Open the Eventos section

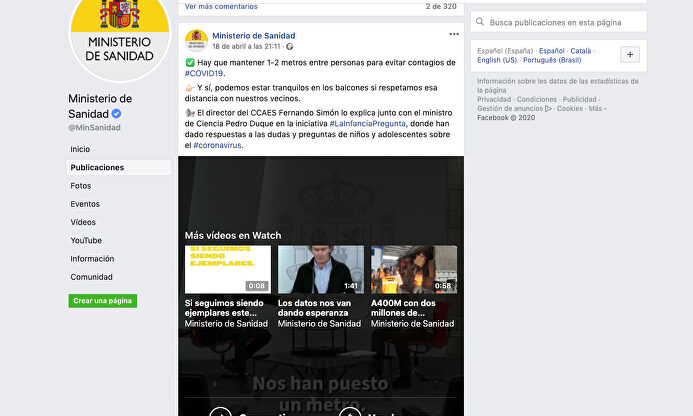pyautogui.click(x=85, y=204)
